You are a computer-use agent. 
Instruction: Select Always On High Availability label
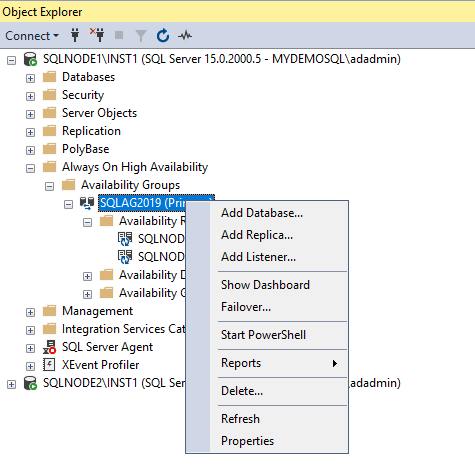click(135, 167)
